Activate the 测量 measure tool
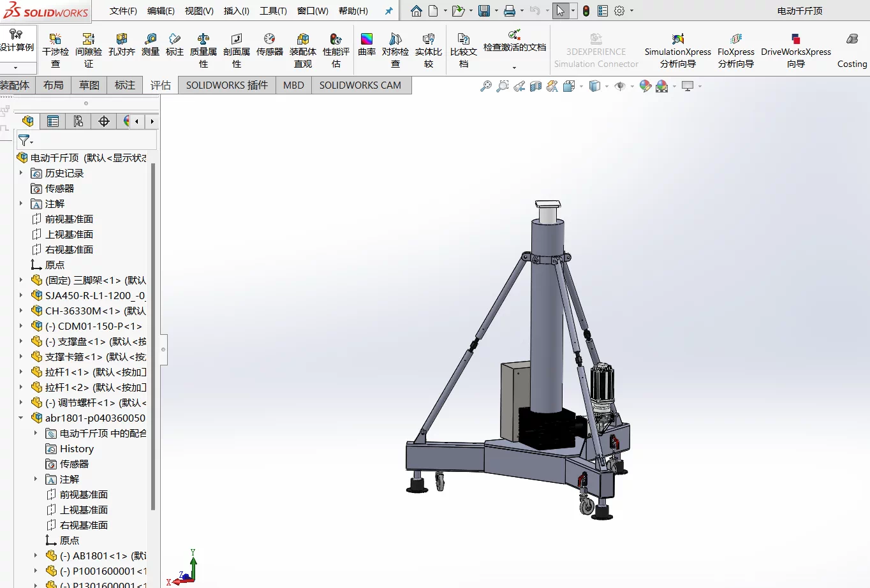 (151, 45)
